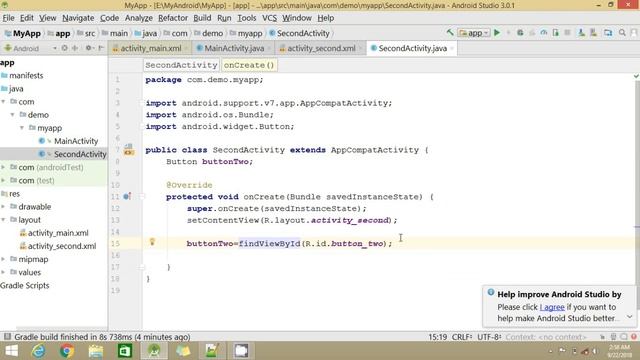Expand the values folder node
This screenshot has width=640, height=360.
3,272
